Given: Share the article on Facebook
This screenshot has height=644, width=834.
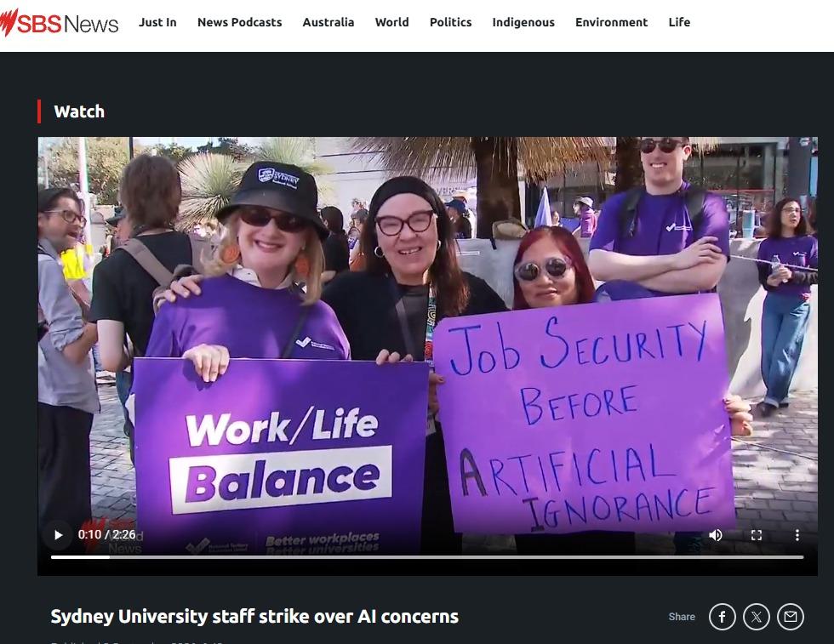Looking at the screenshot, I should [x=723, y=617].
